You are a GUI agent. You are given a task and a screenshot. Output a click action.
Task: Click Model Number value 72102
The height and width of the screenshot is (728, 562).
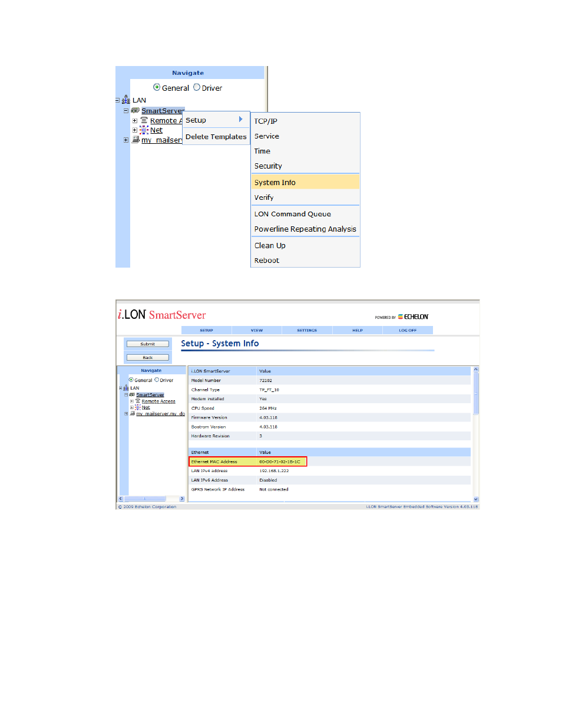tap(266, 380)
